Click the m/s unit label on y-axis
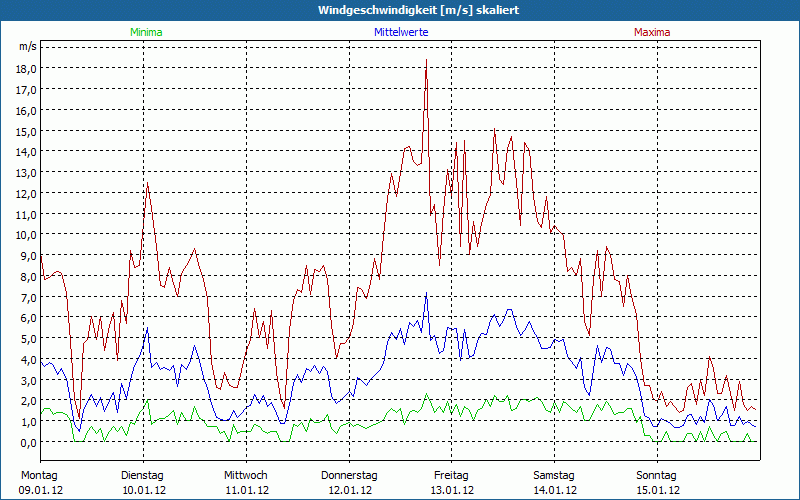This screenshot has width=800, height=500. [27, 47]
